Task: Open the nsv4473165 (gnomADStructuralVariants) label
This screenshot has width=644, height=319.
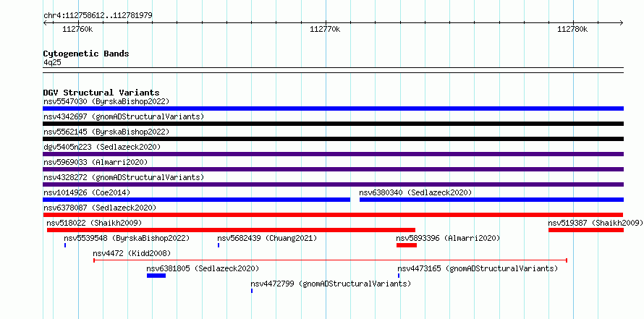Action: tap(478, 268)
